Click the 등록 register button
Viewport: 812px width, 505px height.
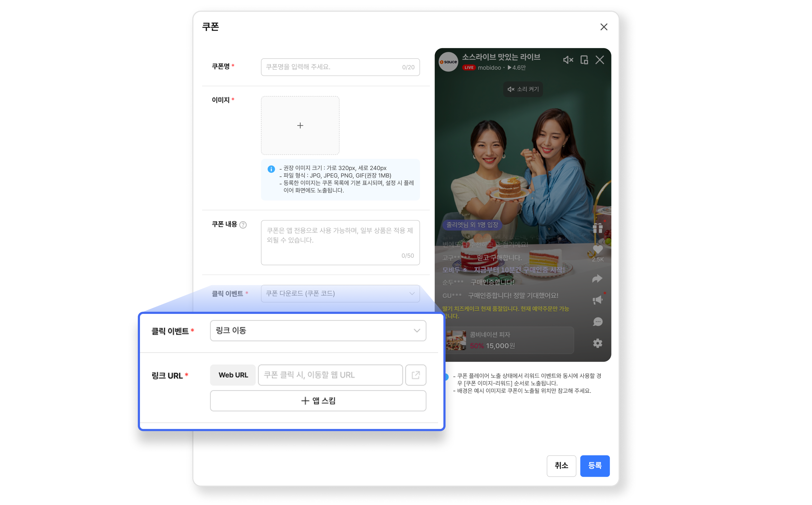pyautogui.click(x=595, y=465)
